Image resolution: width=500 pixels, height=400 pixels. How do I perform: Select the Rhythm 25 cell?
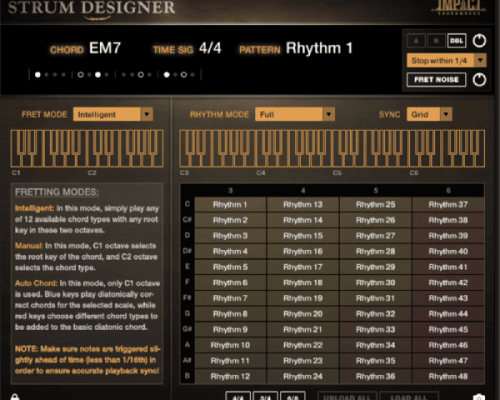coord(376,204)
